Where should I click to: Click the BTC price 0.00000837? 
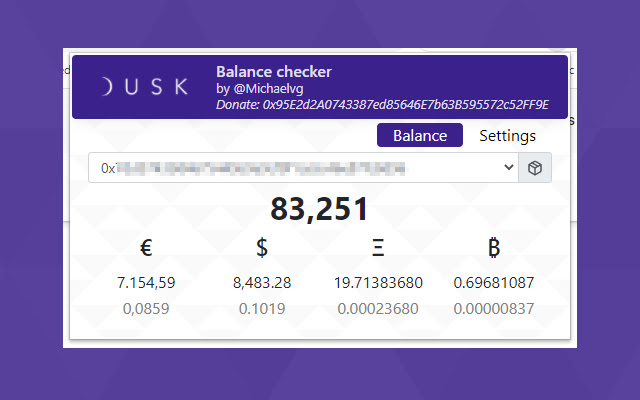point(494,309)
